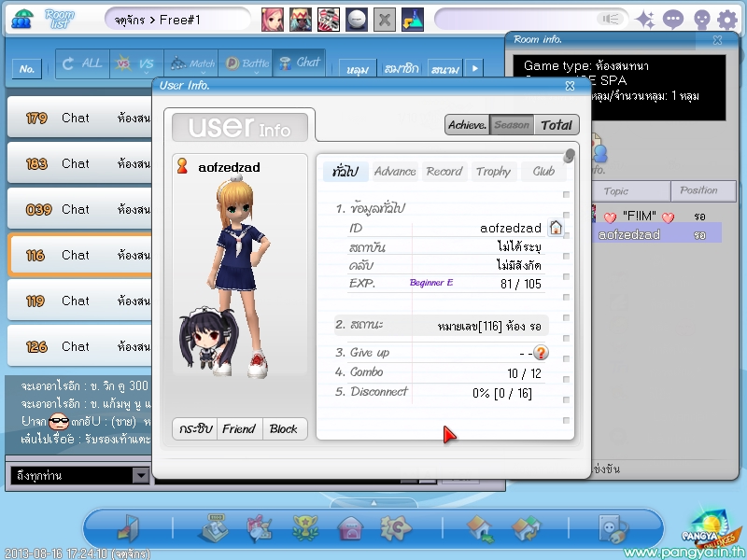Click the house with green arrow icon
747x560 pixels.
[480, 528]
